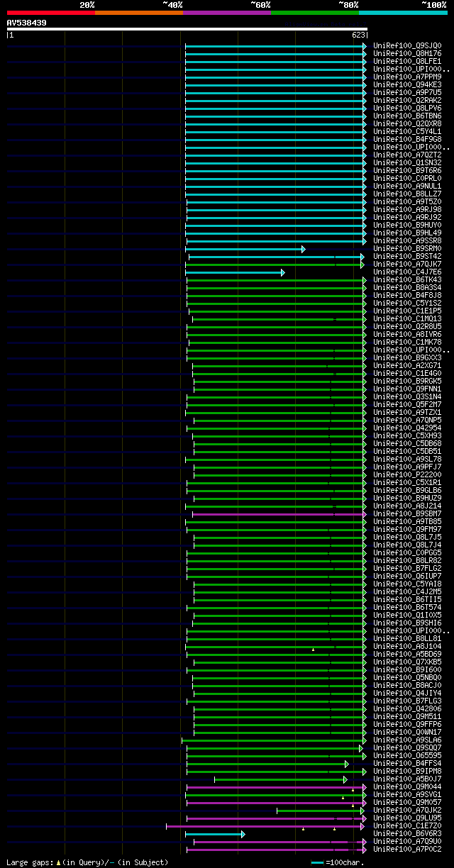Select the UniRef100_O65595 label
Screen dimensions: 454x868
click(x=407, y=756)
